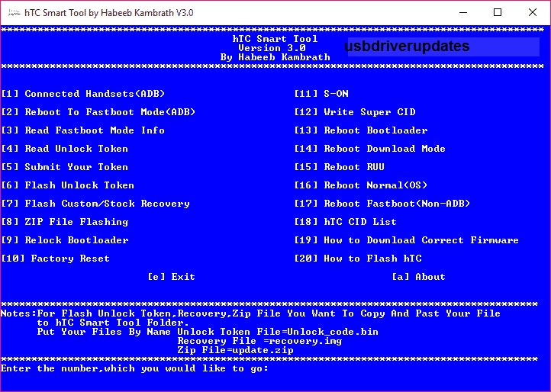Viewport: 551px width, 392px height.
Task: Click the window title 'hTC Smart Tool by Habeeb Kambrath V3.0'
Action: pos(109,13)
